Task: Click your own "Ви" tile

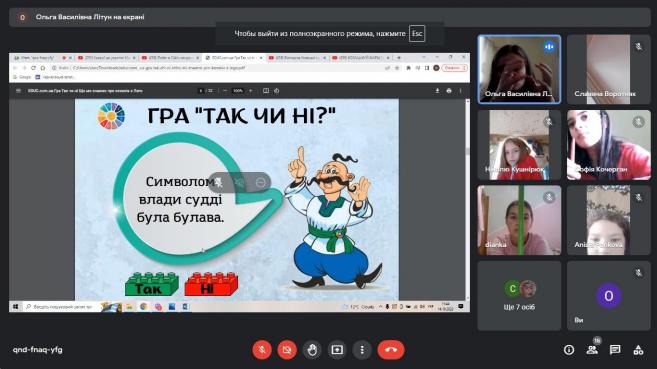Action: [x=609, y=296]
